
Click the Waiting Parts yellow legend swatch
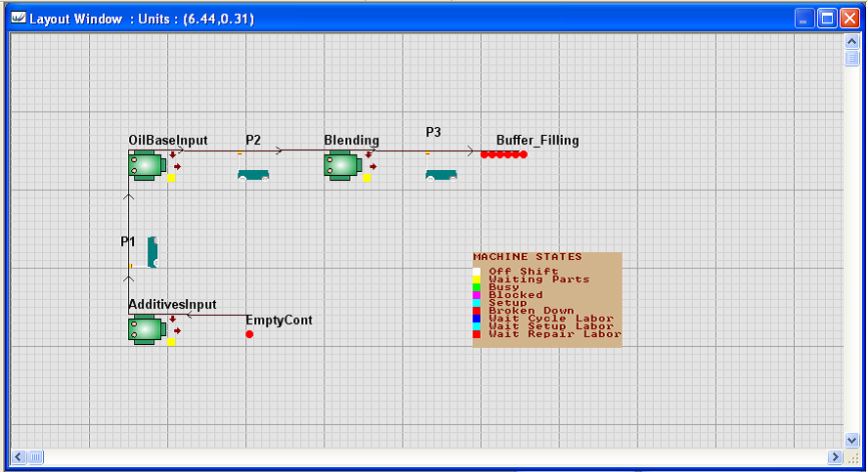pyautogui.click(x=477, y=279)
